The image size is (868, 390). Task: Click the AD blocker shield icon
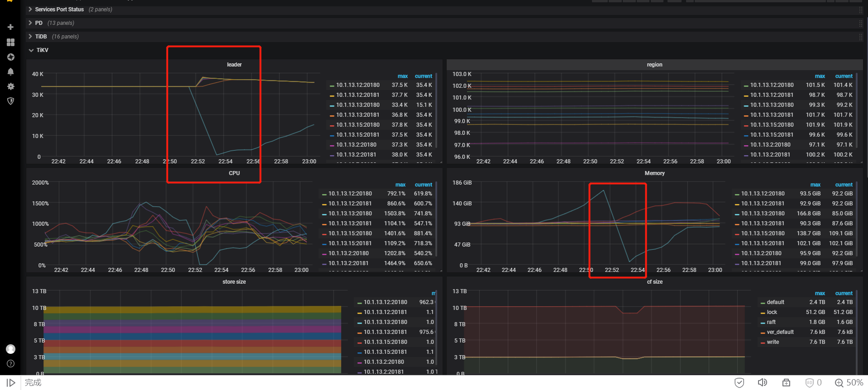[809, 383]
